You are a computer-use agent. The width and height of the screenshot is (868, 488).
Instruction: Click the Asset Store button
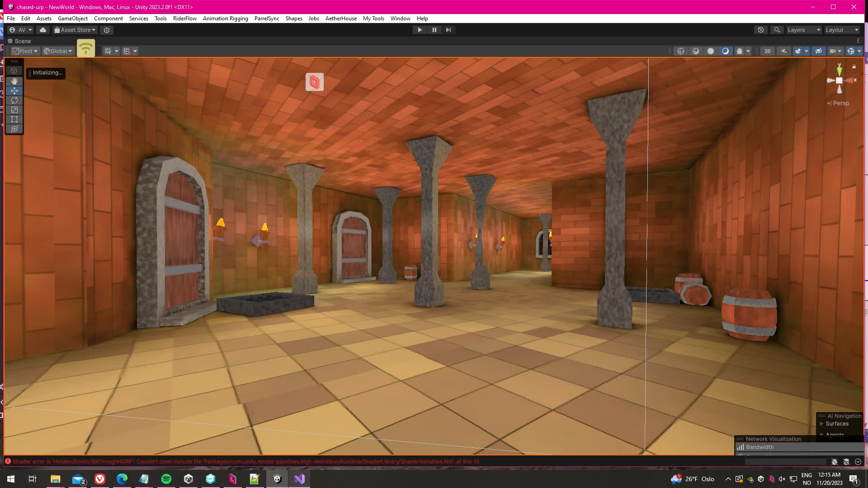[x=75, y=30]
